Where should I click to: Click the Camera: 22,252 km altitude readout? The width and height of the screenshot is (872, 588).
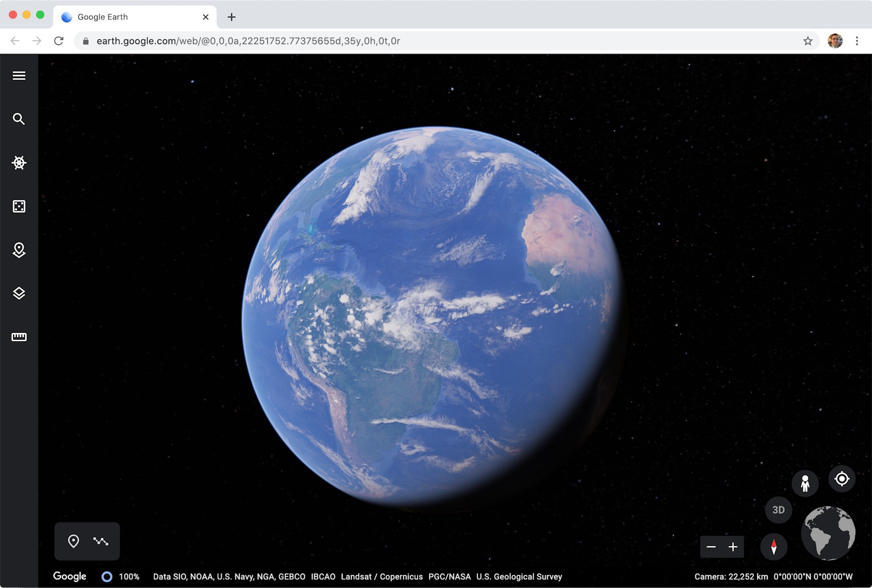coord(731,576)
